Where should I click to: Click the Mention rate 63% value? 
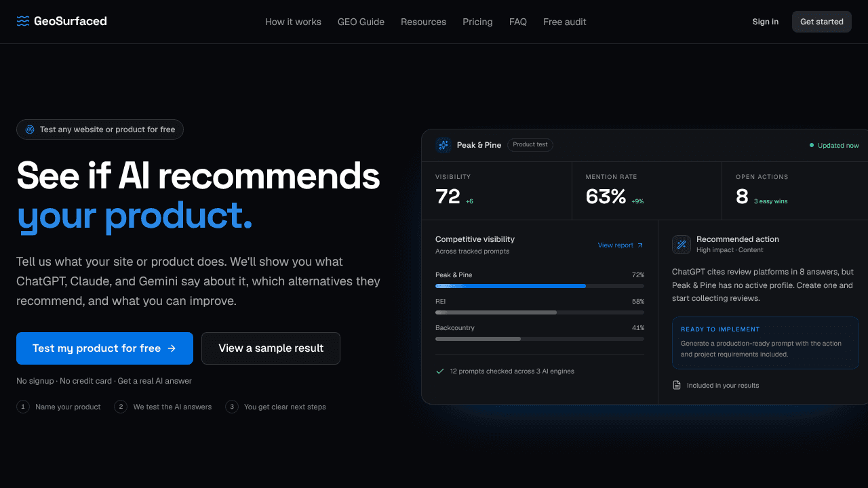tap(606, 197)
